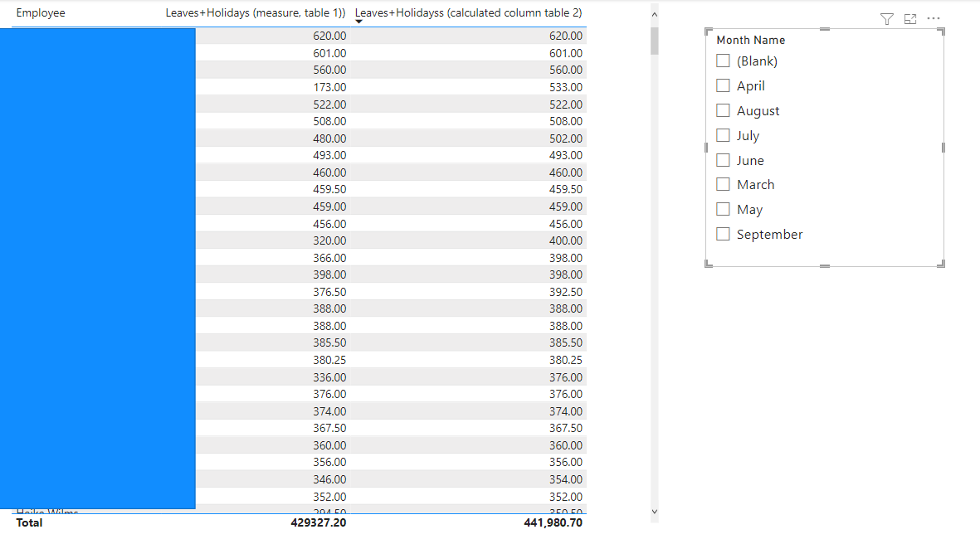Click the table's scroll down arrow
This screenshot has width=980, height=544.
[655, 512]
